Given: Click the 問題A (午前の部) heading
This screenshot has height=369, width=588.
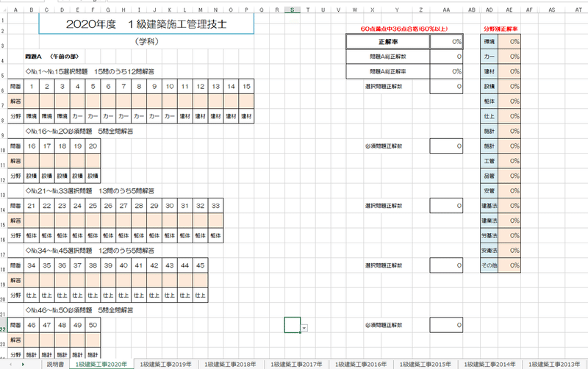Looking at the screenshot, I should pos(51,57).
